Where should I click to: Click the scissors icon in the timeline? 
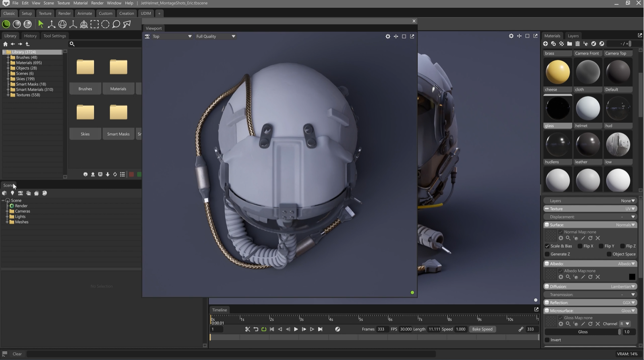coord(248,329)
